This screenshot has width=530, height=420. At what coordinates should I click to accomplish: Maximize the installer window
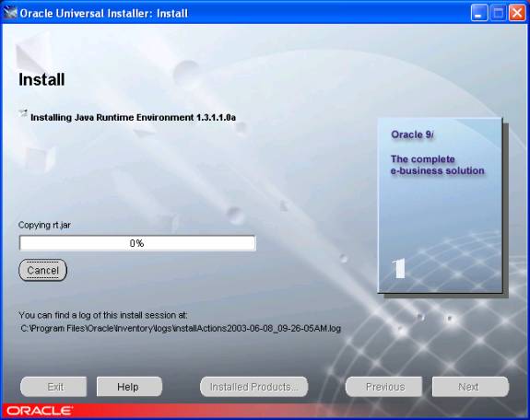498,13
